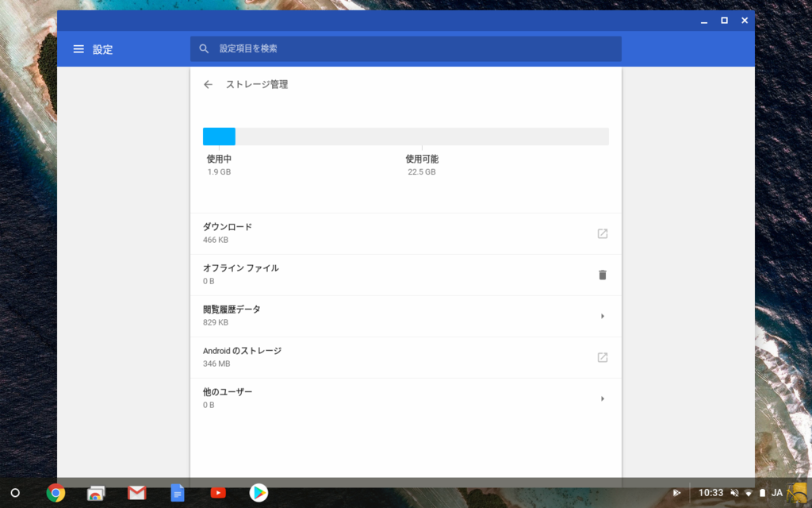
Task: Open the battery status indicator
Action: 762,493
